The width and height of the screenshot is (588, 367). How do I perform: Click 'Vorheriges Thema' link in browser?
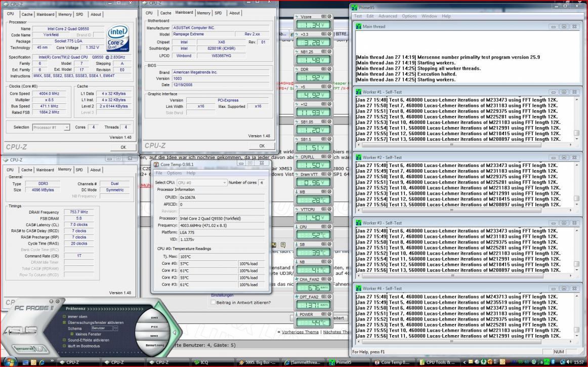click(300, 332)
